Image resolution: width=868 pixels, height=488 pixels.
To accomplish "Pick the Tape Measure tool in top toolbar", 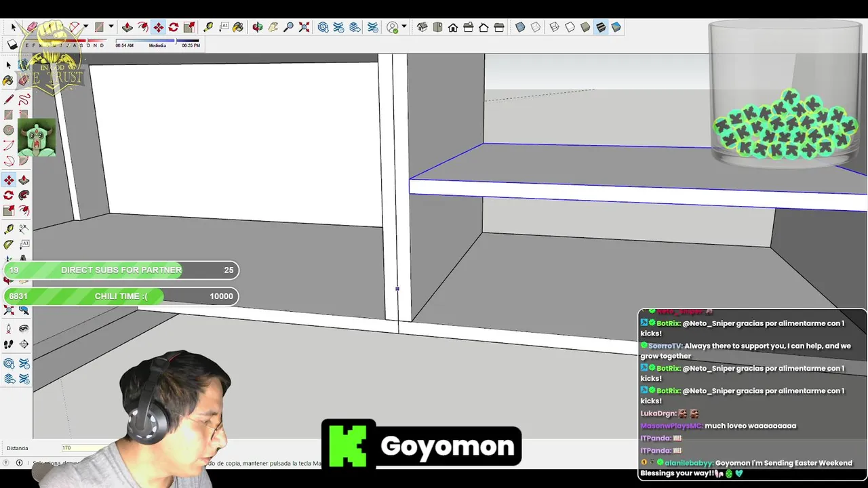I will coord(208,27).
